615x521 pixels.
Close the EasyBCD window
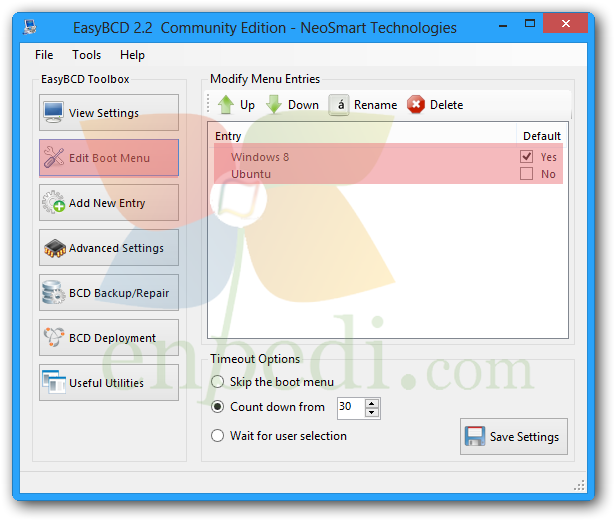tap(566, 24)
